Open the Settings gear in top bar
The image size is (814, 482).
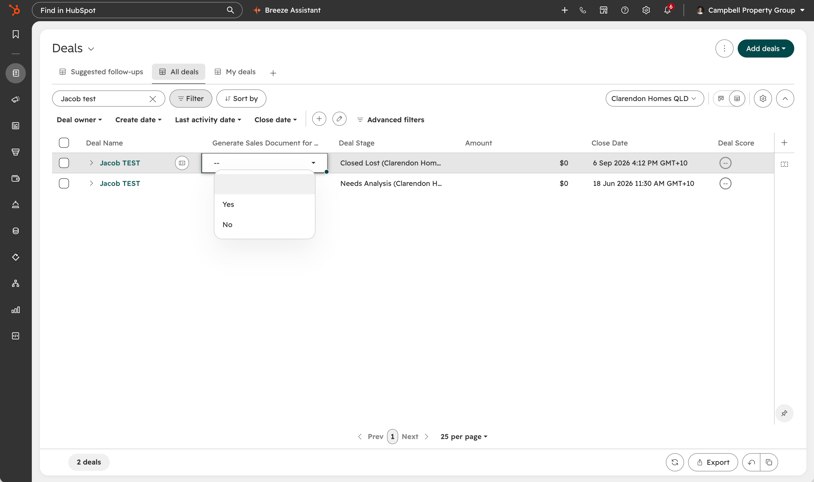(646, 10)
